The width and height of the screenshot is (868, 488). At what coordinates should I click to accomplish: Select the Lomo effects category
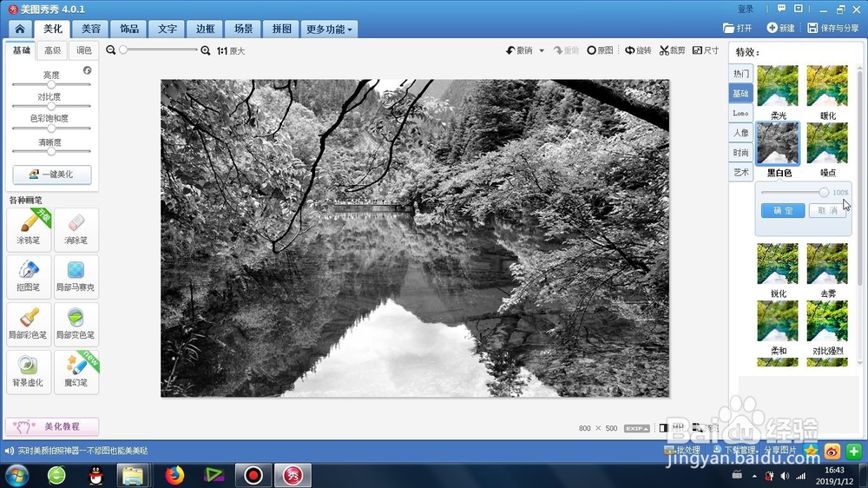click(x=740, y=113)
